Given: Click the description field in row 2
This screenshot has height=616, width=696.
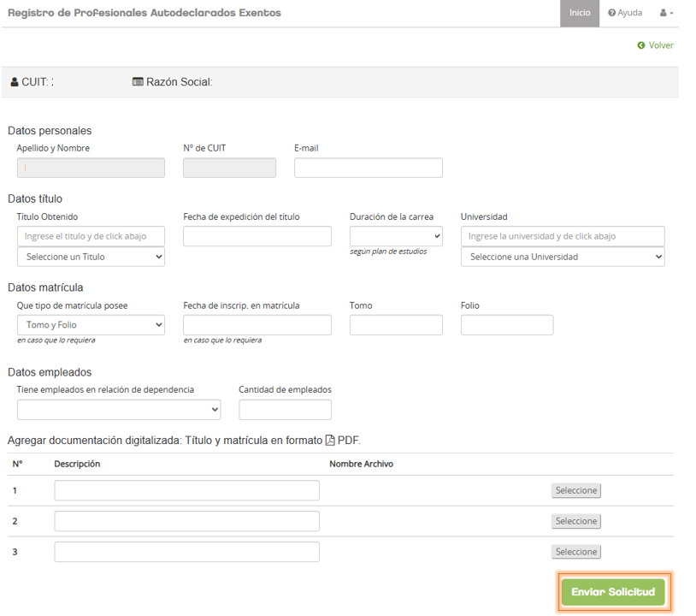Looking at the screenshot, I should 186,521.
